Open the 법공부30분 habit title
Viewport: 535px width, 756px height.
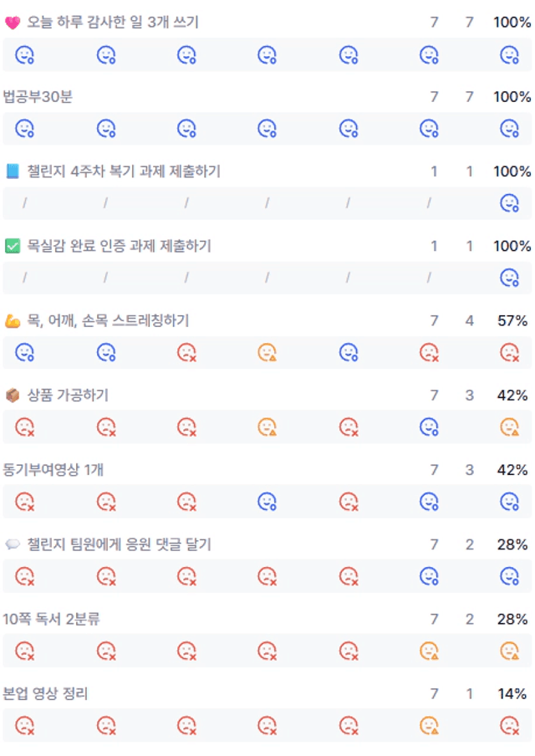pos(38,97)
